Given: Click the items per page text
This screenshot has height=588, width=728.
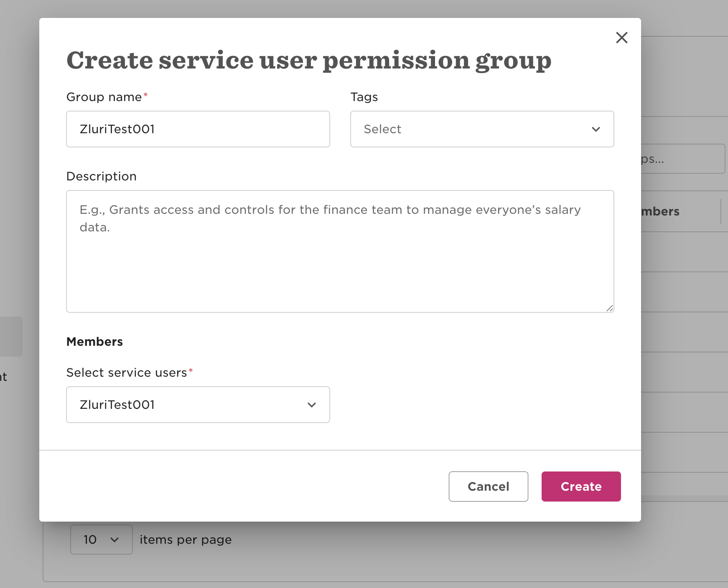Looking at the screenshot, I should (186, 540).
